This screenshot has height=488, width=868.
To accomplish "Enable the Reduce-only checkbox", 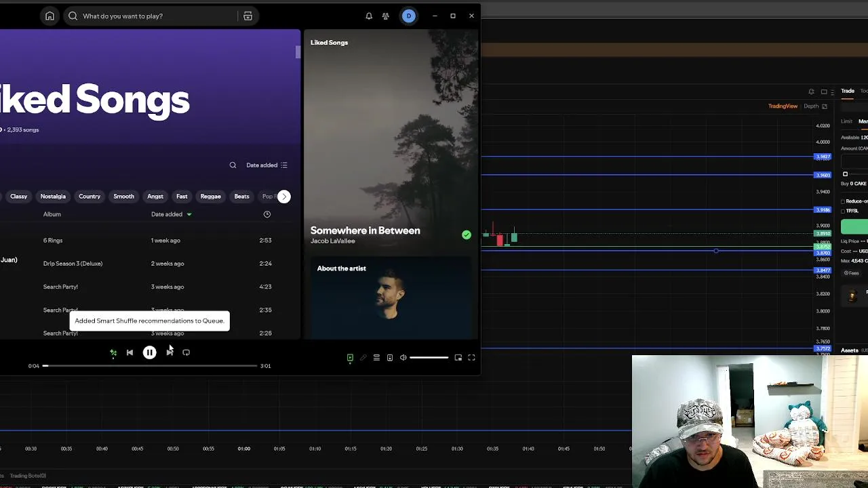I will click(843, 201).
